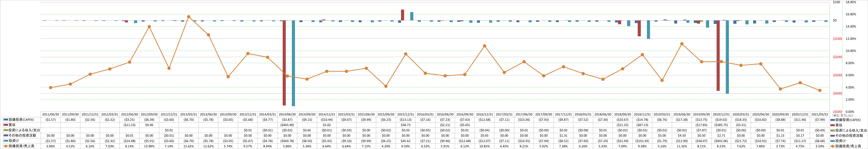Click the ($21.25) acquisition cell
Viewport: 868px width, 149px height.
pyautogui.click(x=623, y=125)
